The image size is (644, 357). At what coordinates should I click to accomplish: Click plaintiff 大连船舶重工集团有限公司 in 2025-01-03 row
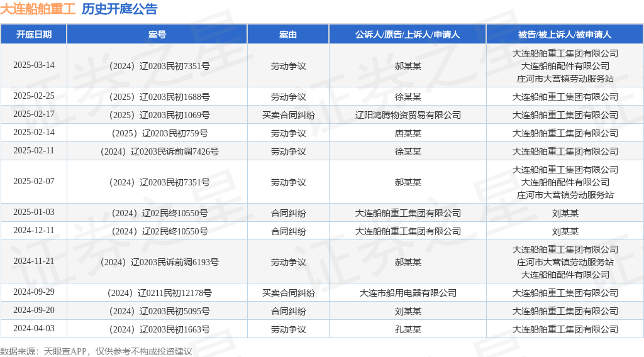click(408, 213)
